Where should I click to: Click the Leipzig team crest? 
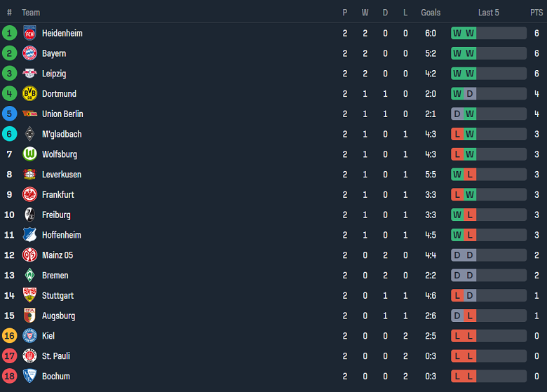pyautogui.click(x=29, y=74)
